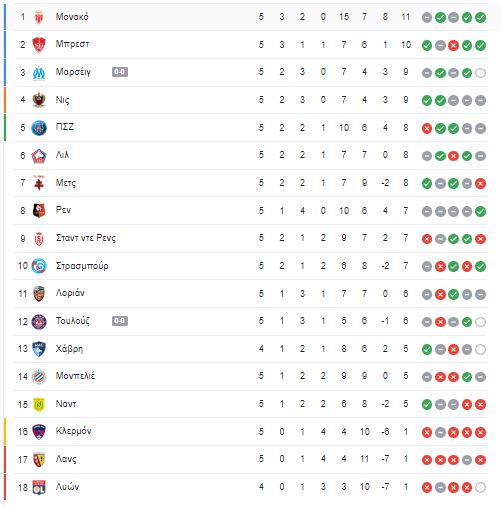Click Brest's red loss form icon
501x507 pixels.
click(x=453, y=45)
